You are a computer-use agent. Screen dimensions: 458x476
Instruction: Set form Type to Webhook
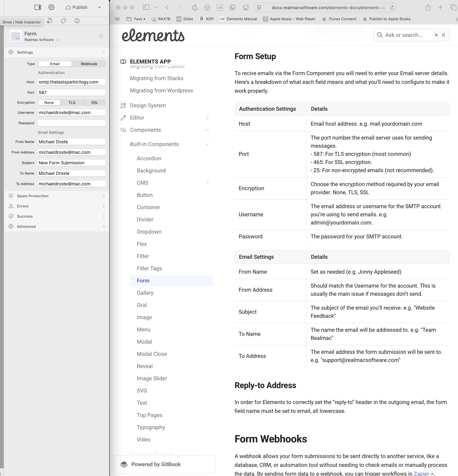pos(89,64)
